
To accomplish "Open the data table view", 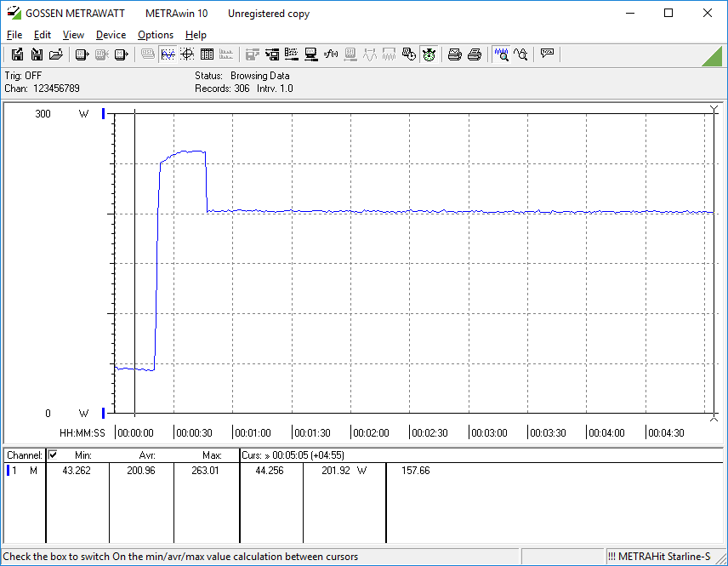I will (x=207, y=54).
